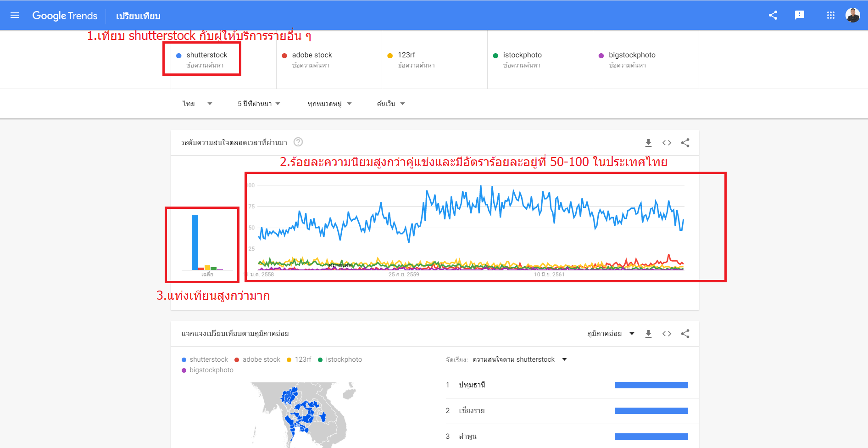Get embed code for interest over time
The width and height of the screenshot is (868, 448).
tap(667, 143)
